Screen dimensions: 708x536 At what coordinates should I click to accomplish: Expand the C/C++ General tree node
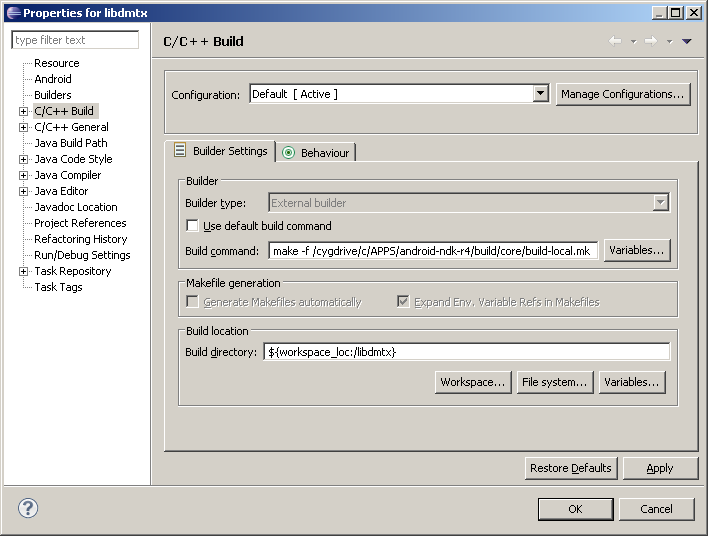point(23,127)
